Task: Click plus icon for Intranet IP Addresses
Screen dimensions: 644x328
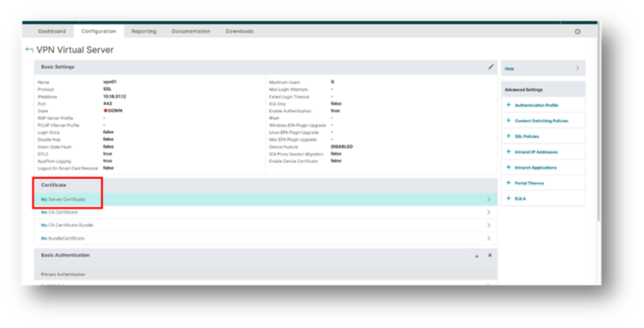Action: click(x=509, y=152)
